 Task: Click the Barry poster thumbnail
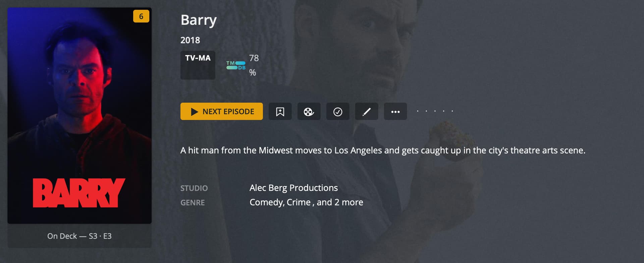[x=79, y=116]
